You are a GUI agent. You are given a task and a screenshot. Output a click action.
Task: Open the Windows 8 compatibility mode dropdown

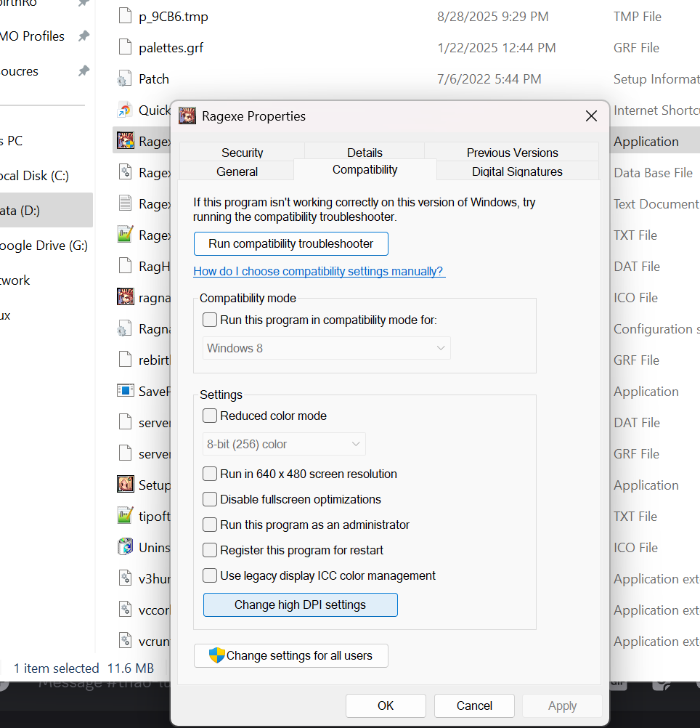325,348
